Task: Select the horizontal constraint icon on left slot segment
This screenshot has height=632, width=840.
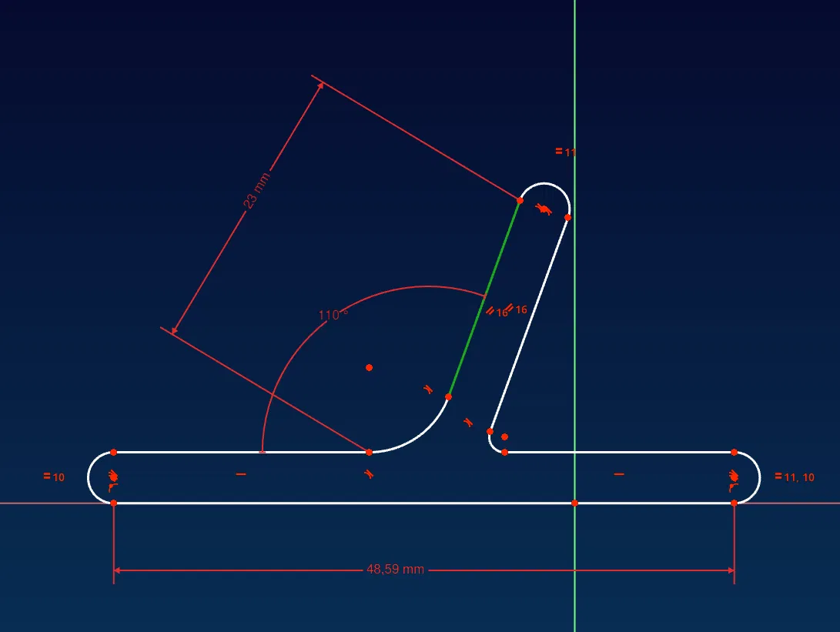Action: pyautogui.click(x=241, y=474)
